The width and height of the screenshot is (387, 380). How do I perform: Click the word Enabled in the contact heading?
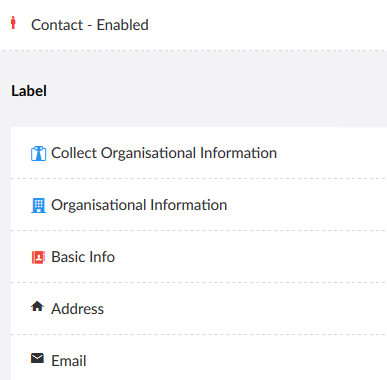123,25
